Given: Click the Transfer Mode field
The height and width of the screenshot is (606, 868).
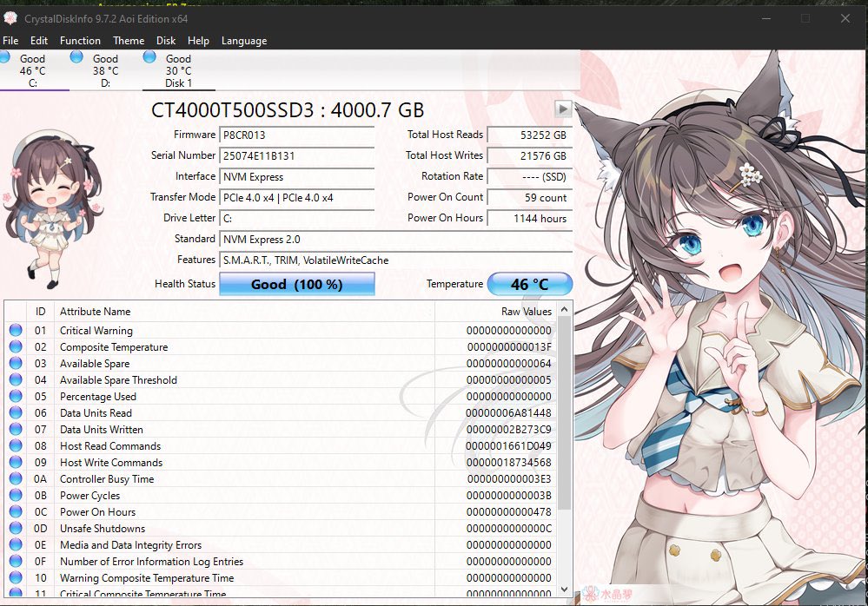Looking at the screenshot, I should coord(296,198).
